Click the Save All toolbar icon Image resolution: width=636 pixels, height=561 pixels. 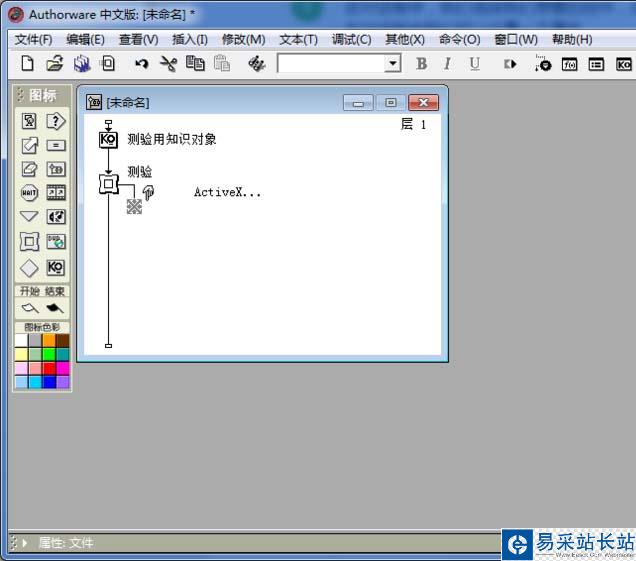click(82, 64)
